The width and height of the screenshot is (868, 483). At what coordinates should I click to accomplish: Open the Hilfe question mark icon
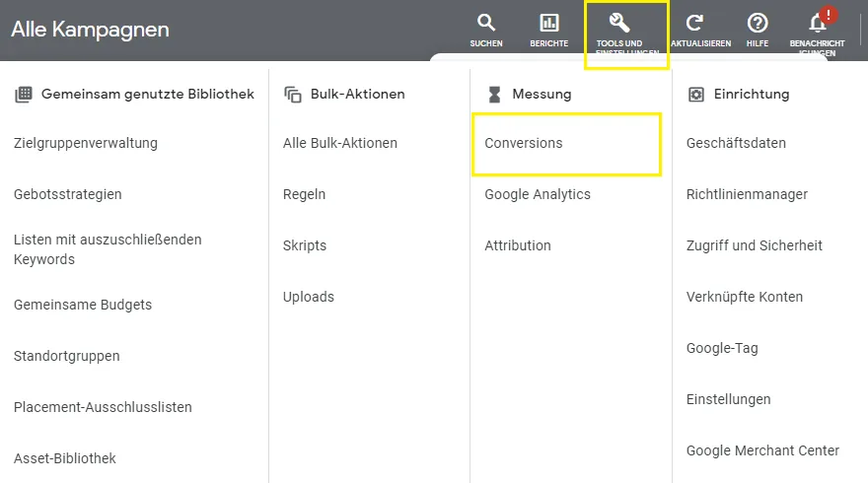[x=758, y=23]
